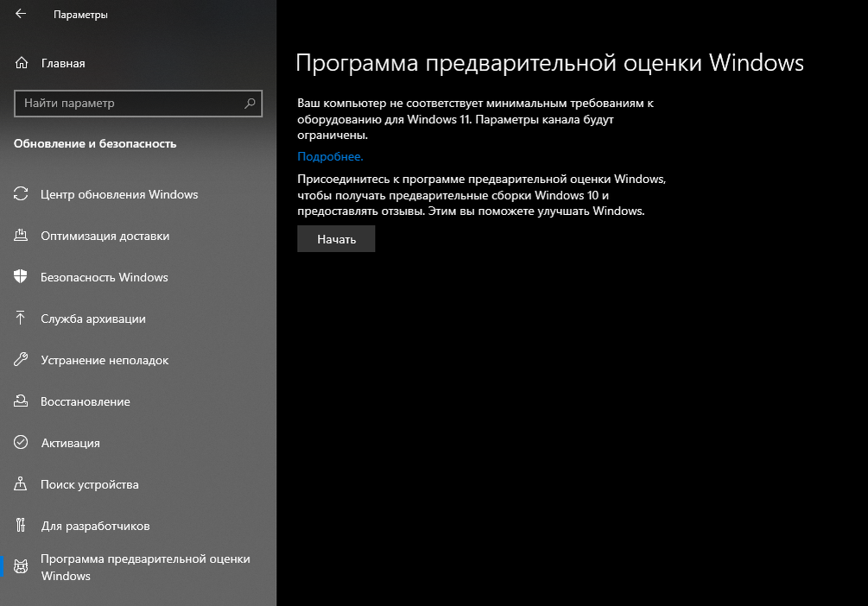Screen dimensions: 868x606
Task: Click the Главная home icon
Action: tap(21, 63)
